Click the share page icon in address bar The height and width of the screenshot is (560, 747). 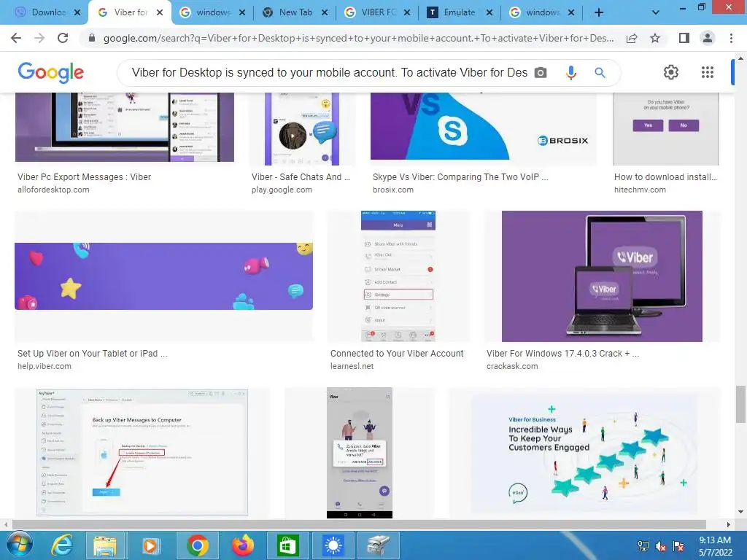[632, 38]
